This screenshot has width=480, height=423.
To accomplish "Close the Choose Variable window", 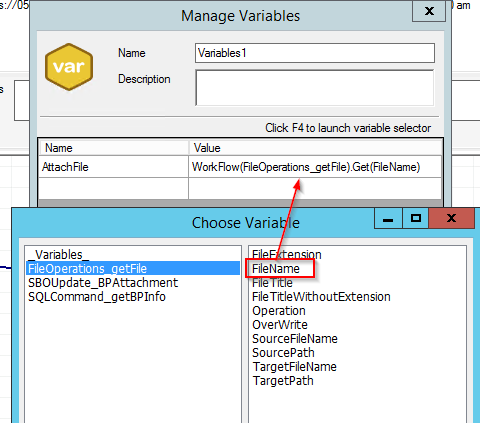I will coord(451,218).
